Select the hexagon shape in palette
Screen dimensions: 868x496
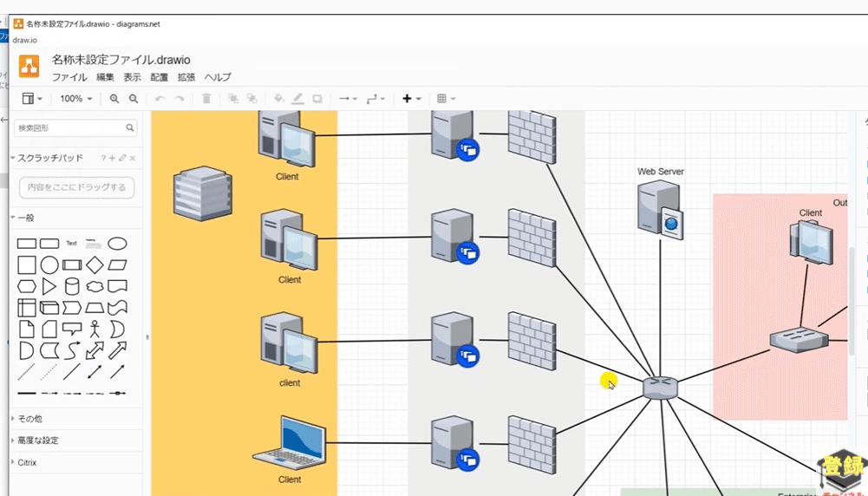[27, 286]
